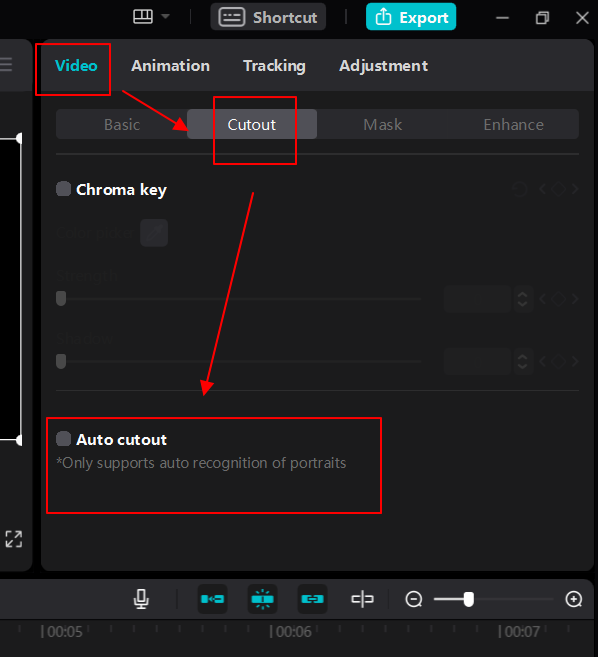Zoom out the timeline
This screenshot has width=598, height=657.
point(414,599)
